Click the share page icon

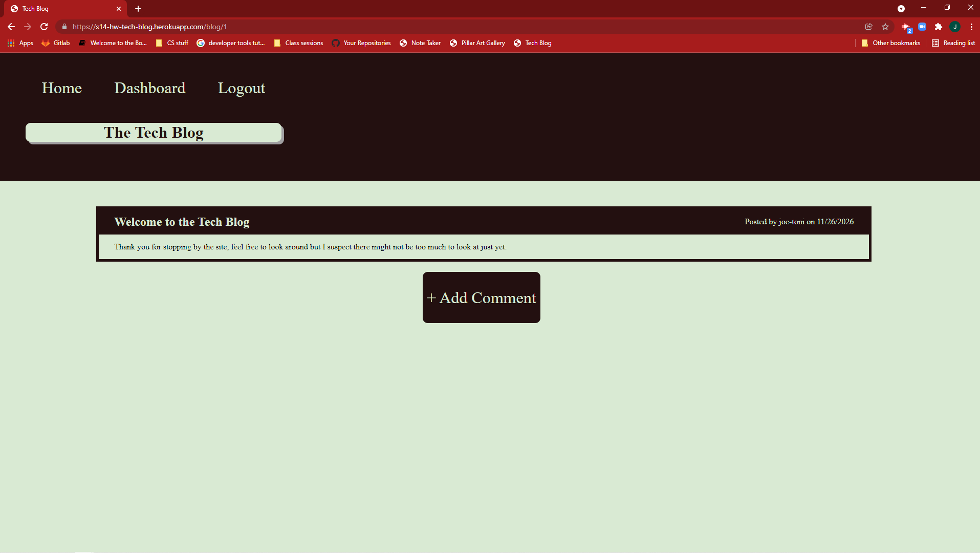[x=869, y=27]
